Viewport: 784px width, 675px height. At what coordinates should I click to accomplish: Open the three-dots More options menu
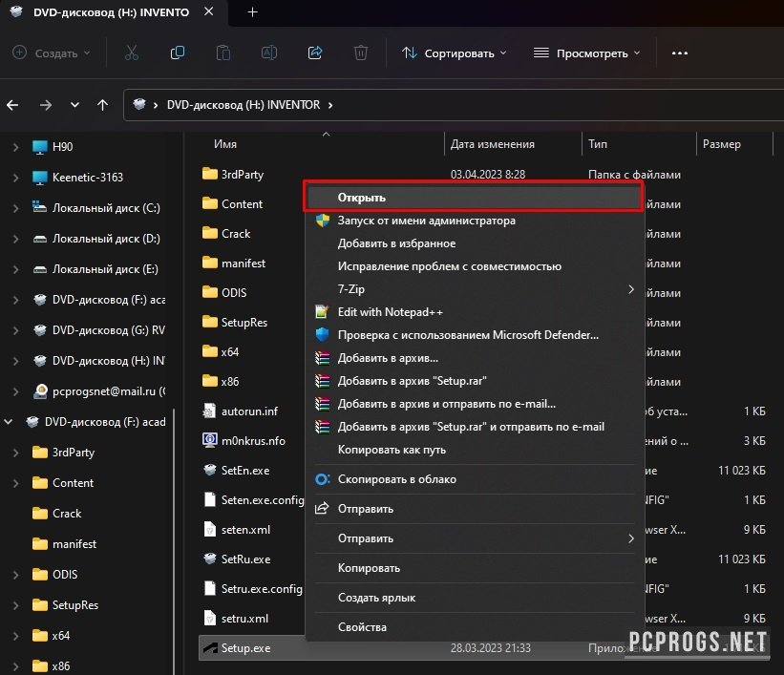pos(680,53)
